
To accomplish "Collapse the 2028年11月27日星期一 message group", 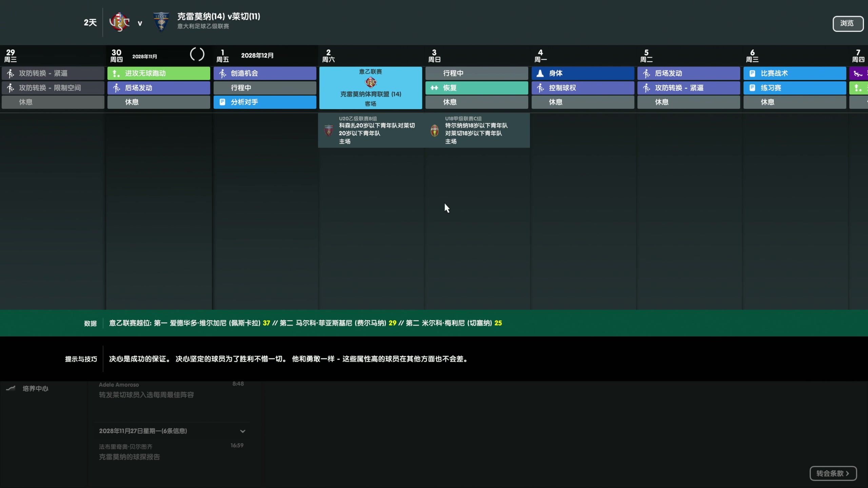I will point(243,431).
